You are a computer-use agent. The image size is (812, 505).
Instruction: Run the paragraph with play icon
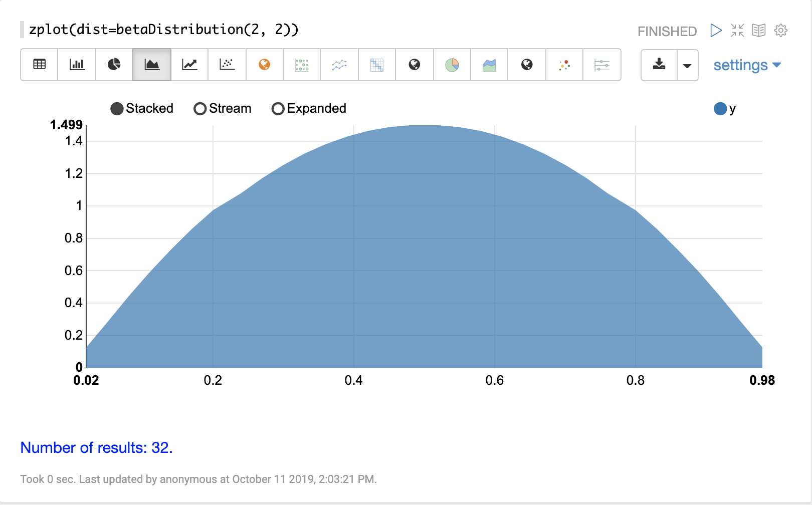tap(716, 31)
